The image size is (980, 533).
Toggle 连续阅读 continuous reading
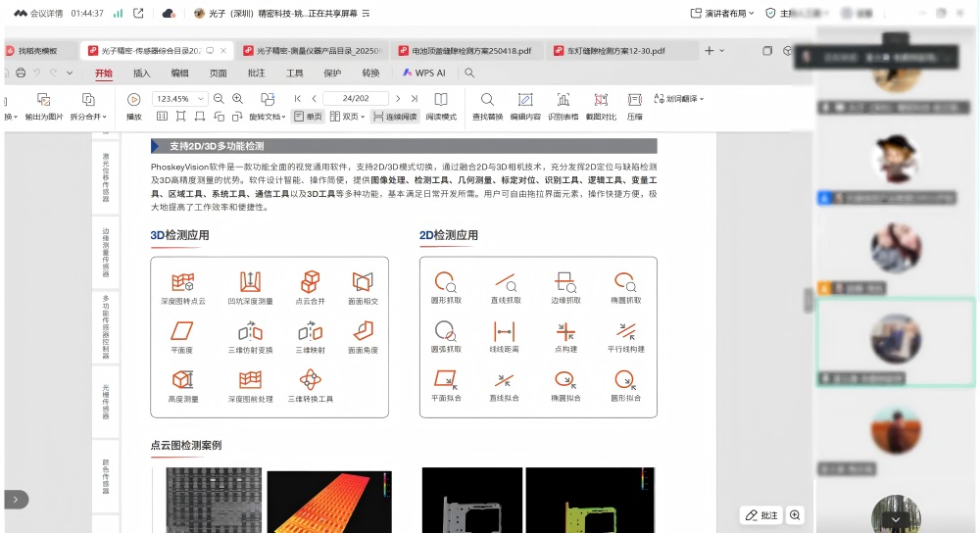tap(395, 117)
